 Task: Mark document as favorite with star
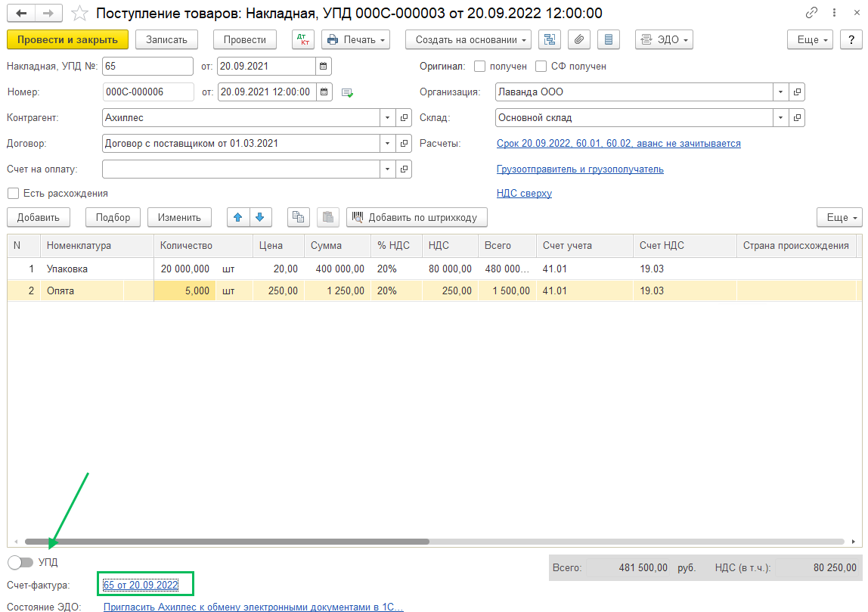79,14
